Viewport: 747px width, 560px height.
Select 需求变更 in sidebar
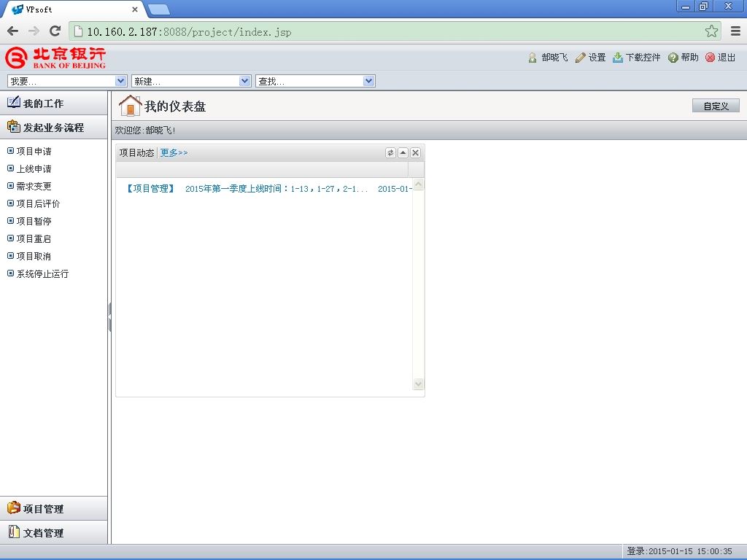click(x=34, y=186)
